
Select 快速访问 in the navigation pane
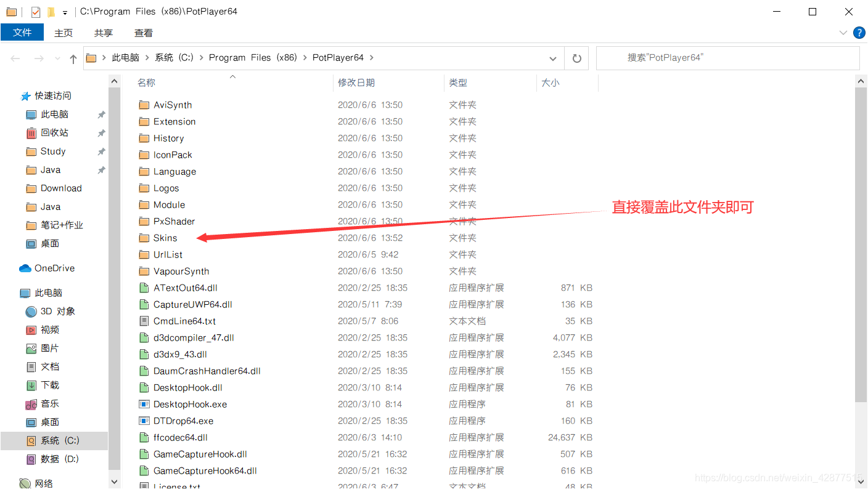53,95
